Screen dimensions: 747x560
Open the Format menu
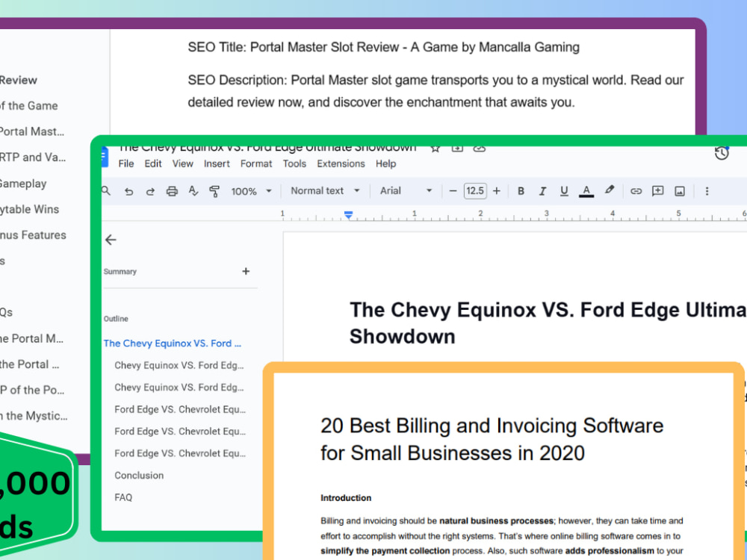256,164
